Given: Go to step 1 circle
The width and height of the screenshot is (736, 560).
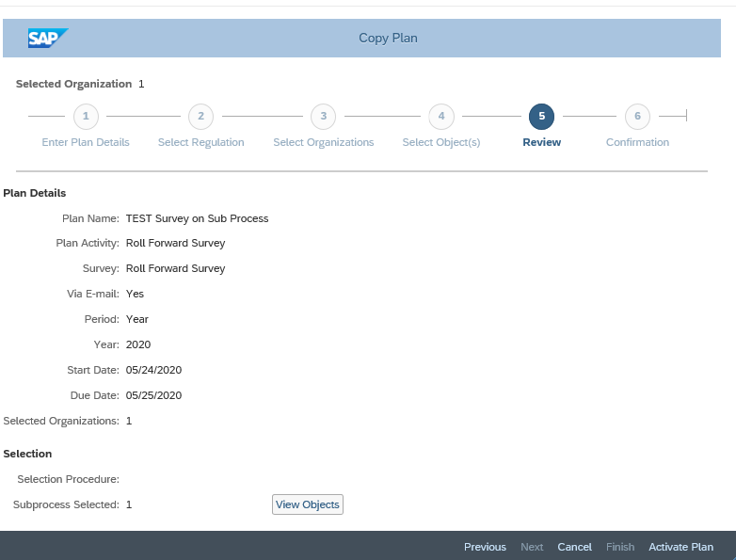Looking at the screenshot, I should pos(86,116).
